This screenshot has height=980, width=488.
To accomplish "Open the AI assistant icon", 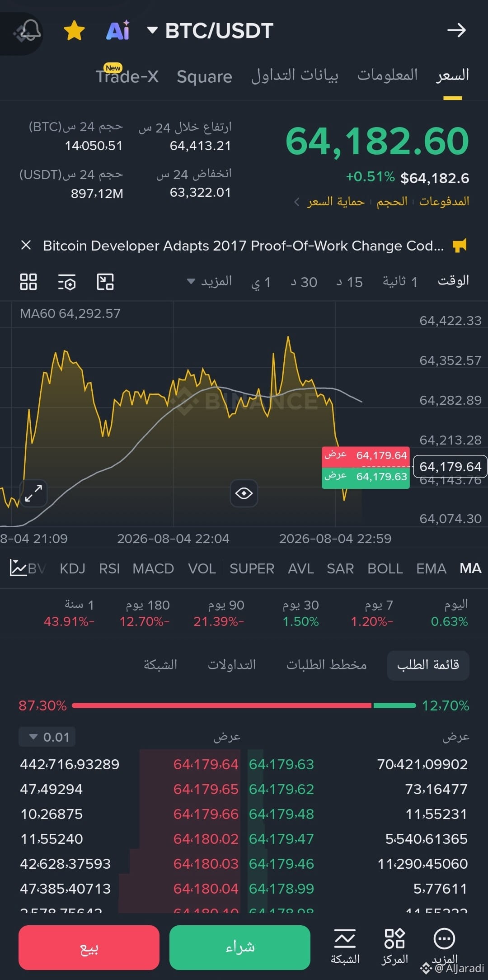I will tap(118, 31).
